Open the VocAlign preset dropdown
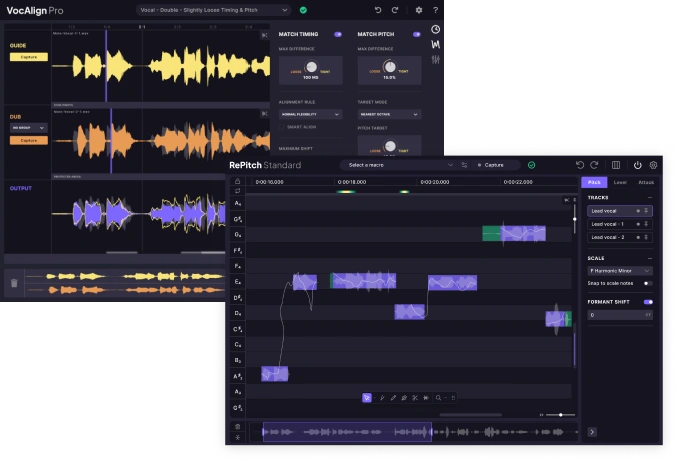 coord(214,10)
